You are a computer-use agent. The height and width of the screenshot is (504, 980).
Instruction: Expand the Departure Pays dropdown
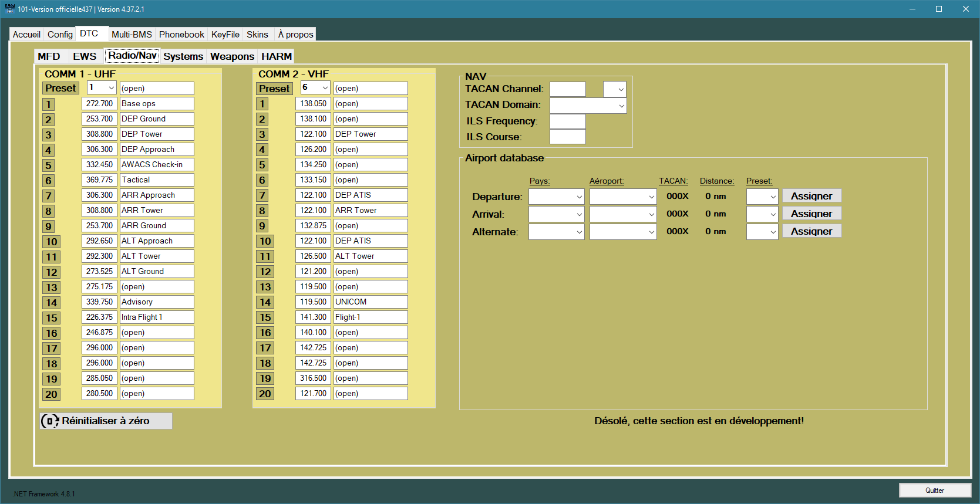[556, 197]
